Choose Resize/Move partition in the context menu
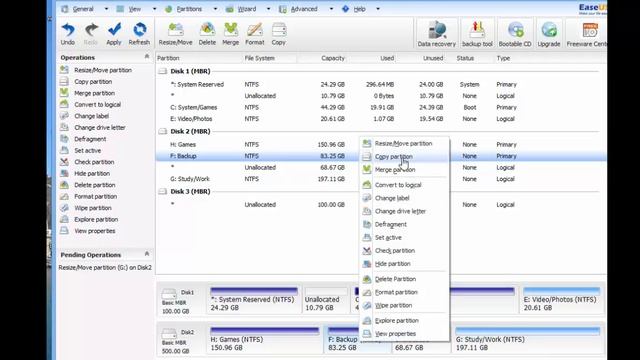The width and height of the screenshot is (640, 360). [404, 144]
